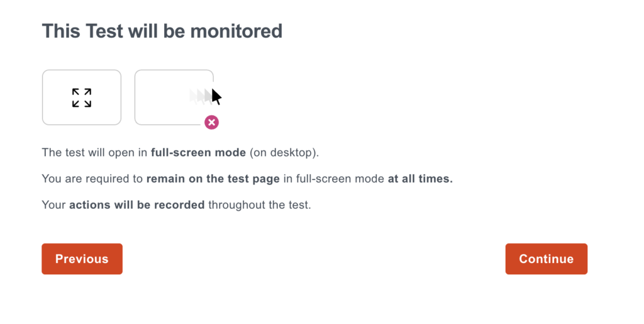Go back with the Previous button

pyautogui.click(x=82, y=259)
